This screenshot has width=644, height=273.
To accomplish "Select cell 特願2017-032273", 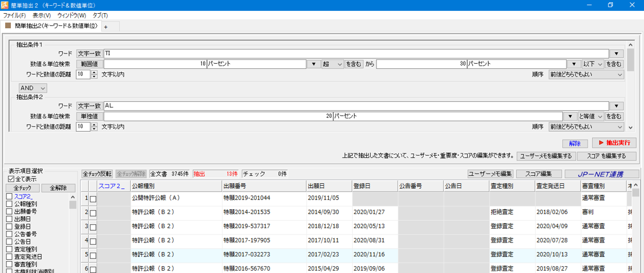I will point(264,255).
